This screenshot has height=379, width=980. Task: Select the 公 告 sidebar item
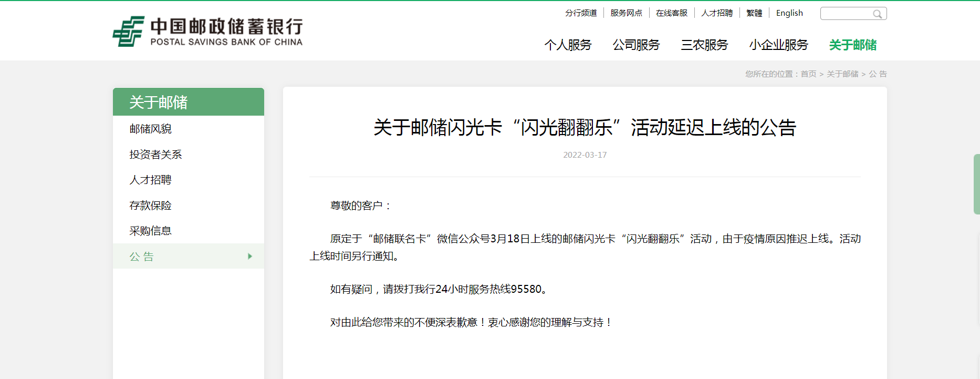click(189, 256)
